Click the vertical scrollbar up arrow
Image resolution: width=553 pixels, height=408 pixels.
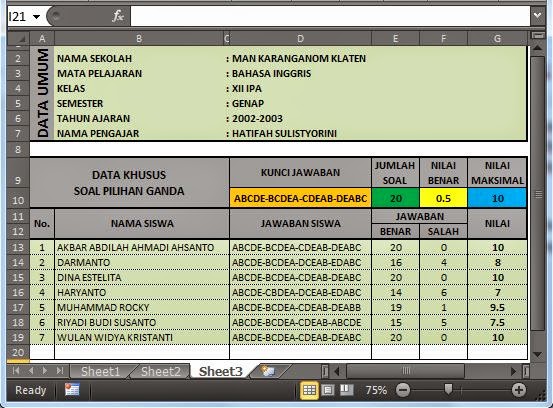pyautogui.click(x=537, y=48)
